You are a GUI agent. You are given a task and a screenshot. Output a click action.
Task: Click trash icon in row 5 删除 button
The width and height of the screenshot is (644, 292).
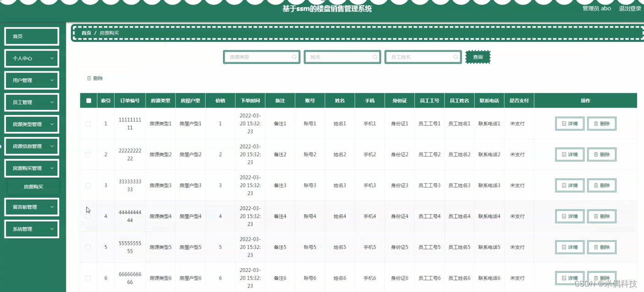(596, 247)
